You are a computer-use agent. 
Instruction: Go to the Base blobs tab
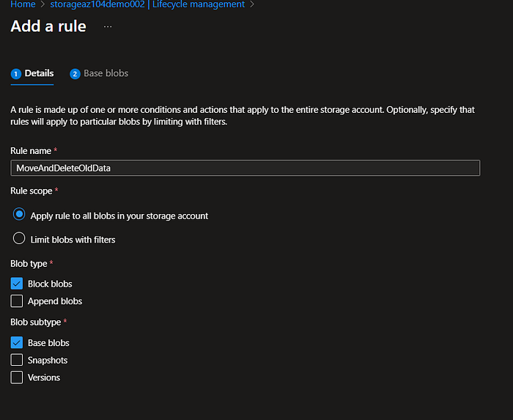tap(106, 73)
